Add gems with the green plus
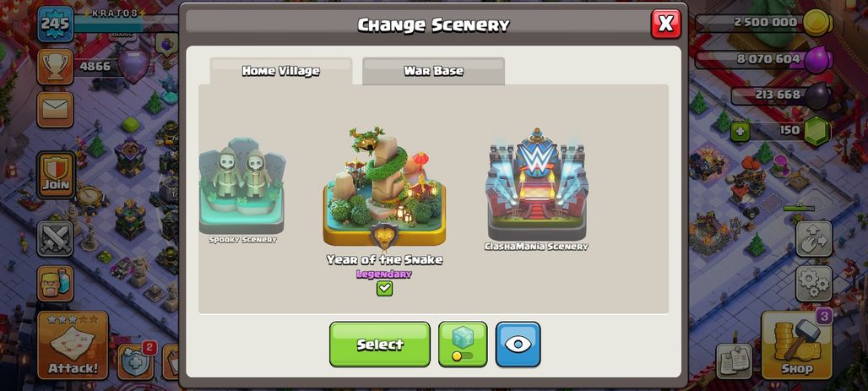The image size is (868, 391). [741, 132]
